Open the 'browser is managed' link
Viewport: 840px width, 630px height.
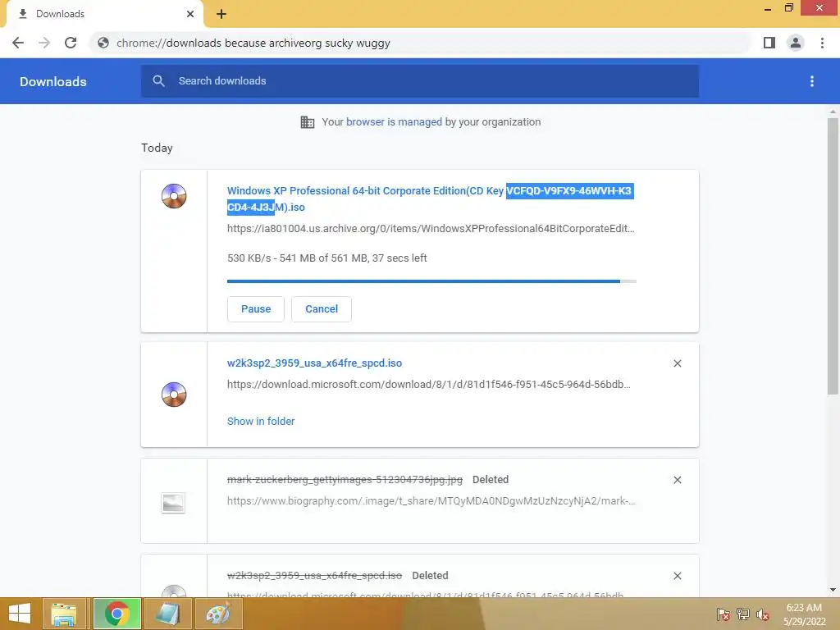(395, 122)
